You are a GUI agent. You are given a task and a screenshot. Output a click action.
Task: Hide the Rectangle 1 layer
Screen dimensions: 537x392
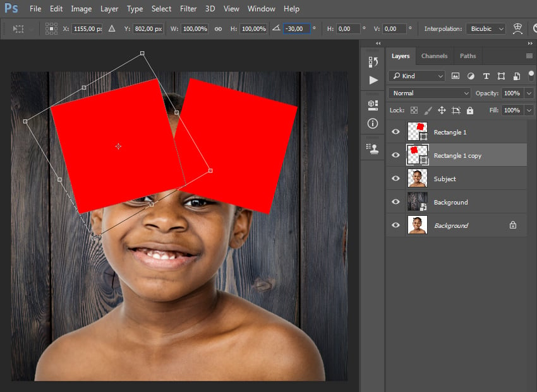[x=396, y=132]
